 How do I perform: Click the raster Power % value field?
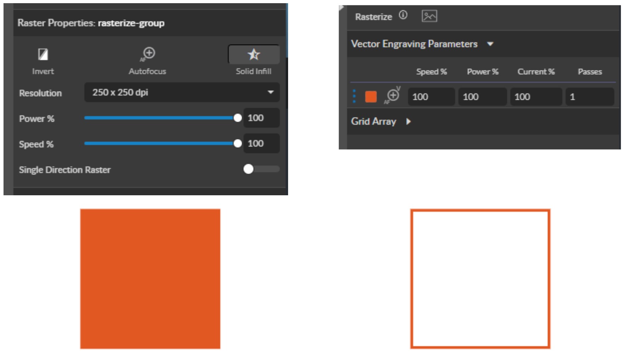tap(261, 118)
